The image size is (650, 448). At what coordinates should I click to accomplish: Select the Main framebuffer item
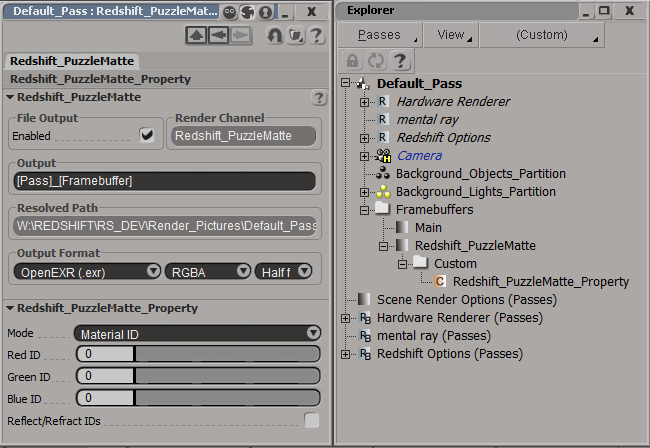click(x=428, y=228)
